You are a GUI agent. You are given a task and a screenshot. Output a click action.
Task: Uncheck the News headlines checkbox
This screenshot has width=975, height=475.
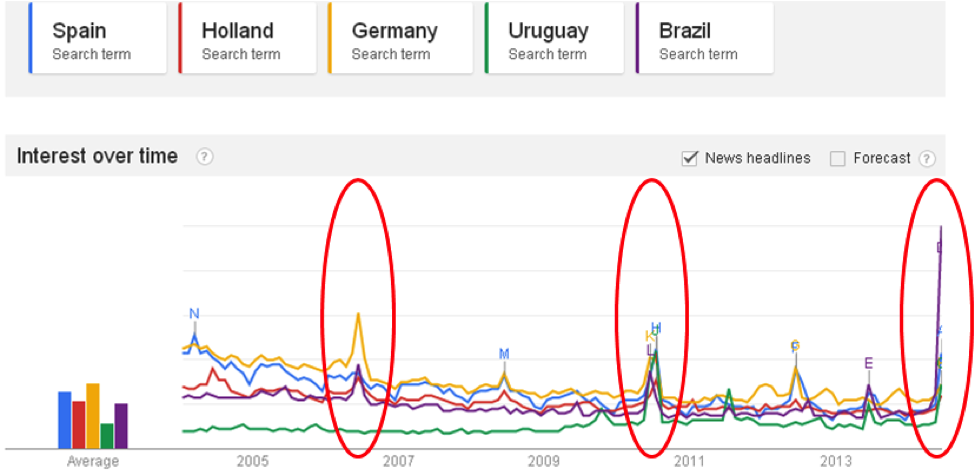coord(689,158)
